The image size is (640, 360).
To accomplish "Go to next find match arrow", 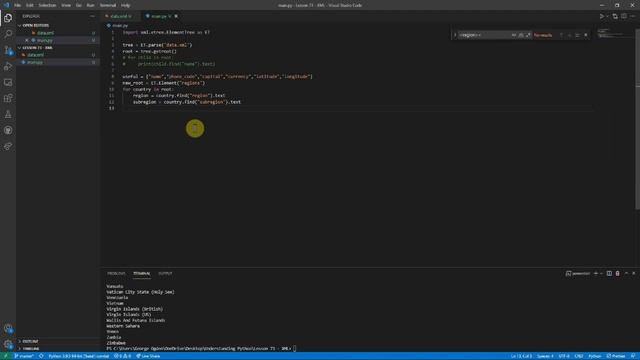I will 569,35.
